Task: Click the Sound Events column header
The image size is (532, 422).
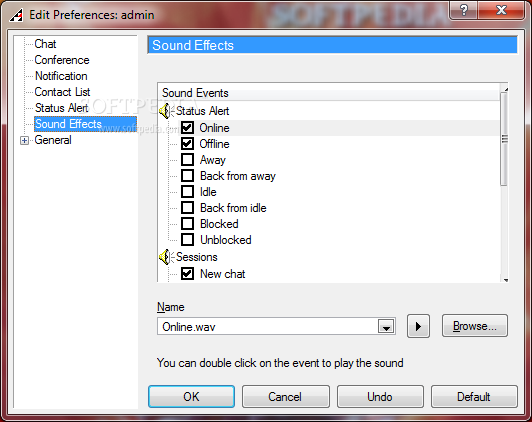Action: [x=329, y=93]
